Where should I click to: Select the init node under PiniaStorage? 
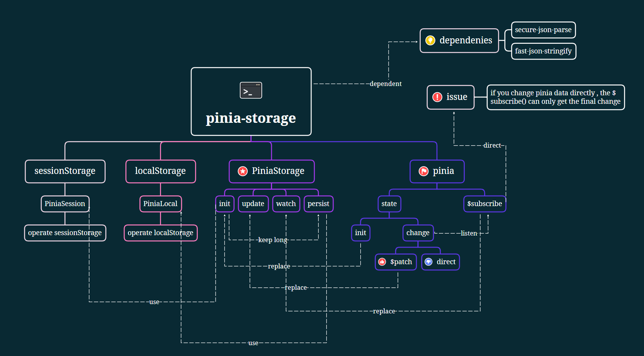(x=224, y=204)
